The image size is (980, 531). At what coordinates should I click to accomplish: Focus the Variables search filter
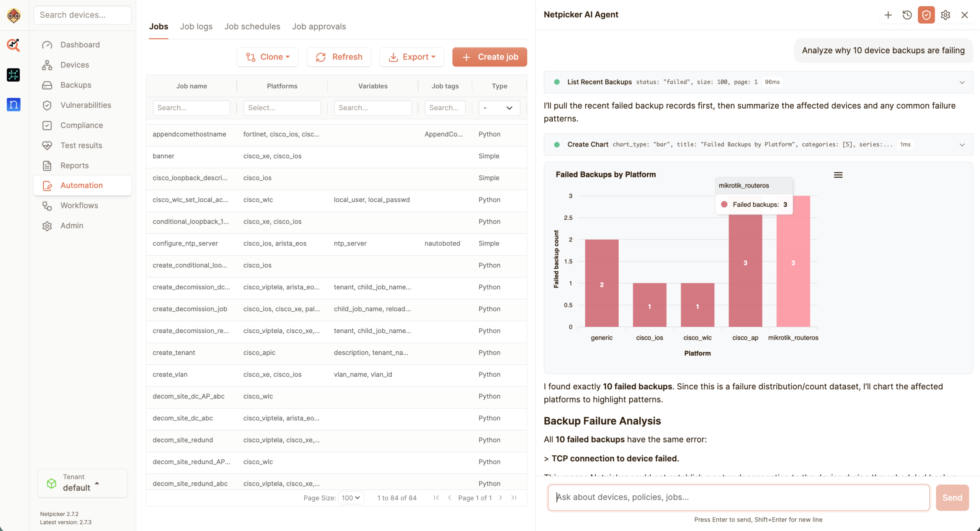(373, 108)
